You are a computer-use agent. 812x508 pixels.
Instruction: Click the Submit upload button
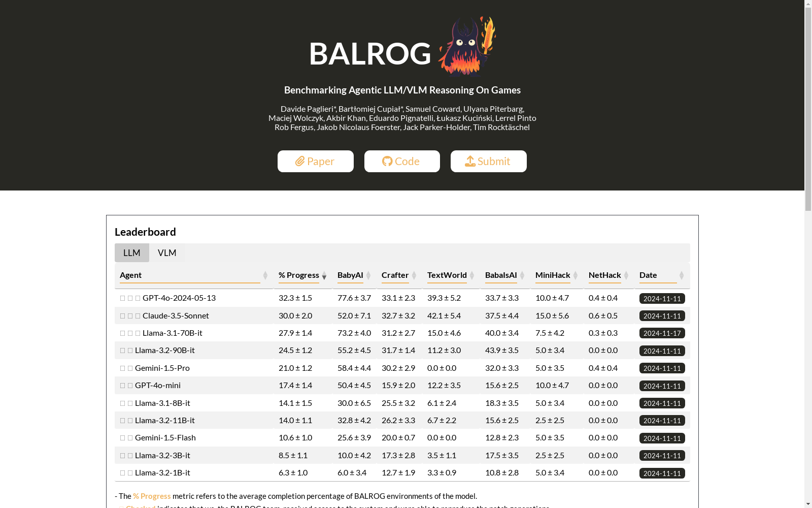click(x=489, y=161)
